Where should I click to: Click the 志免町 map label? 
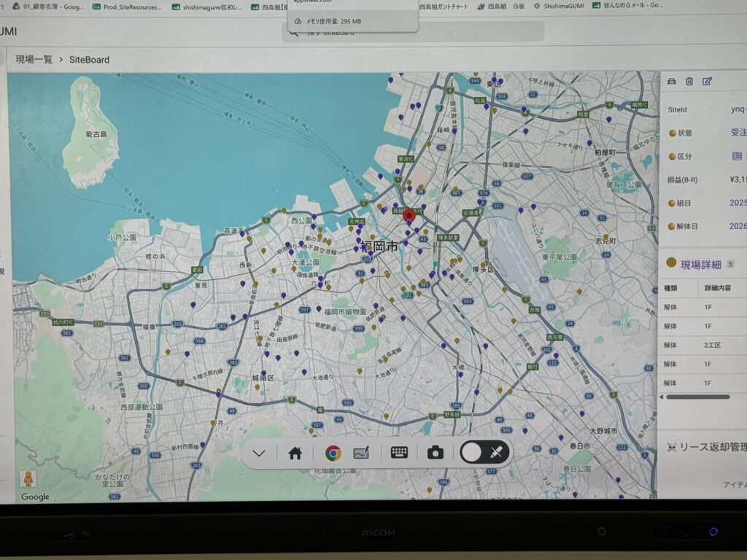[x=605, y=241]
